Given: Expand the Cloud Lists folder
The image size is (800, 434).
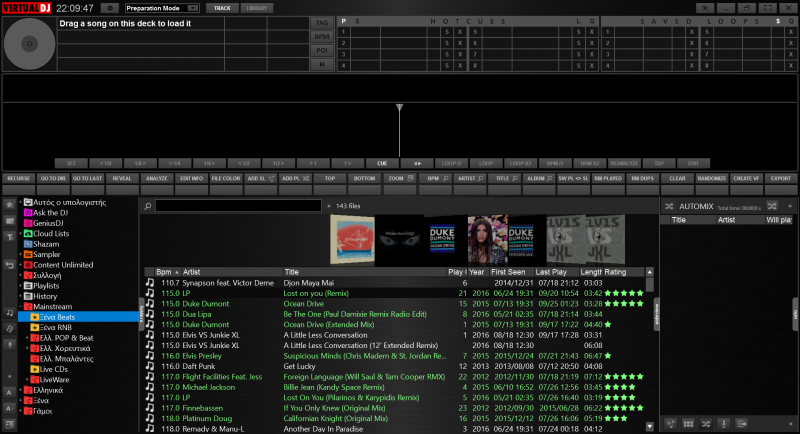Looking at the screenshot, I should tap(19, 233).
